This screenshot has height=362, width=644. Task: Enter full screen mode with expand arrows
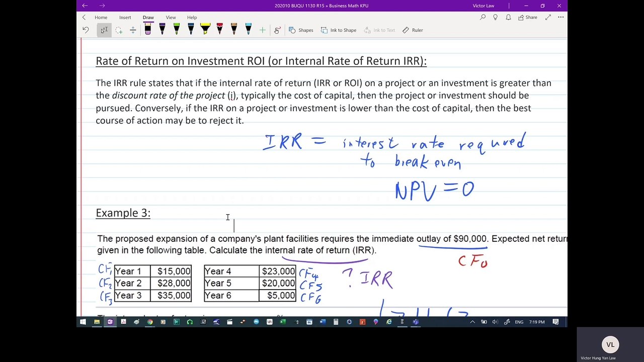click(x=548, y=17)
